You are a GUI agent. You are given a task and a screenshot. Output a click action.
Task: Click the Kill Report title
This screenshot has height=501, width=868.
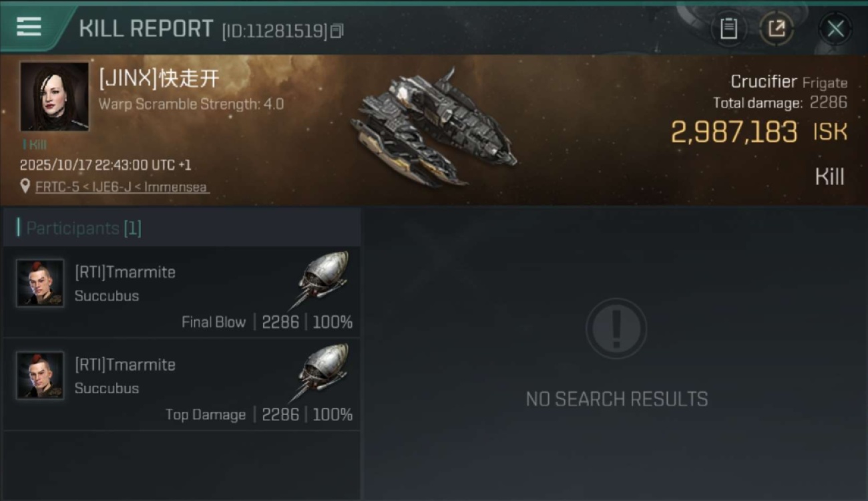pyautogui.click(x=146, y=29)
